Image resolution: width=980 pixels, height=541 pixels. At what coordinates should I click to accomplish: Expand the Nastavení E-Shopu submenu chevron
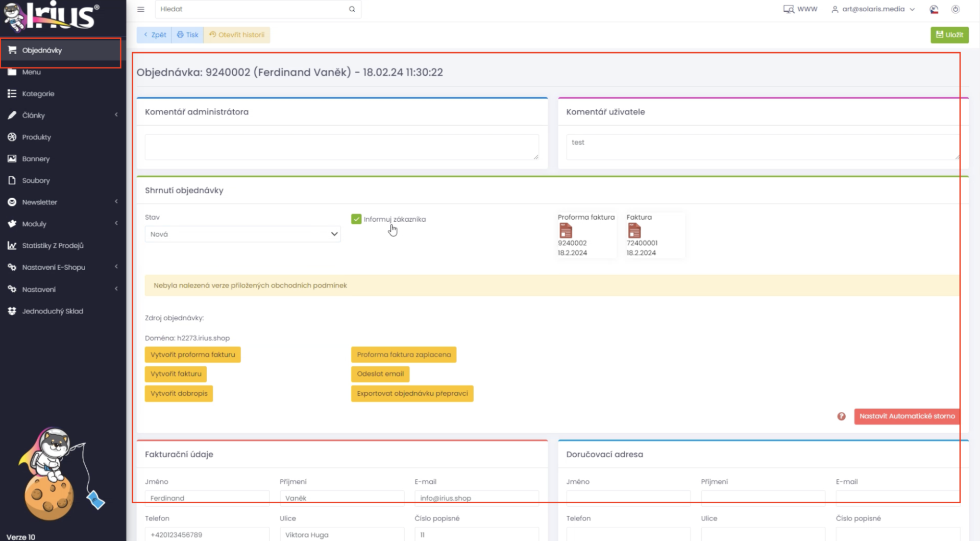(116, 267)
